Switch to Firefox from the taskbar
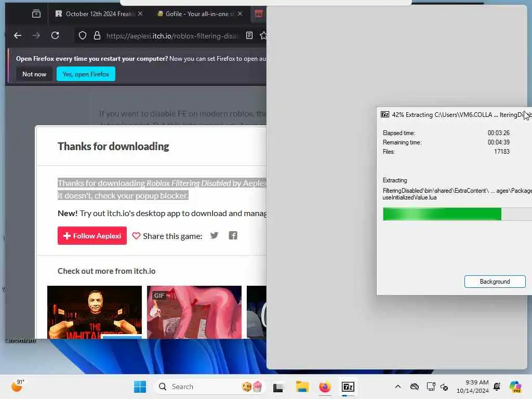 (x=325, y=387)
